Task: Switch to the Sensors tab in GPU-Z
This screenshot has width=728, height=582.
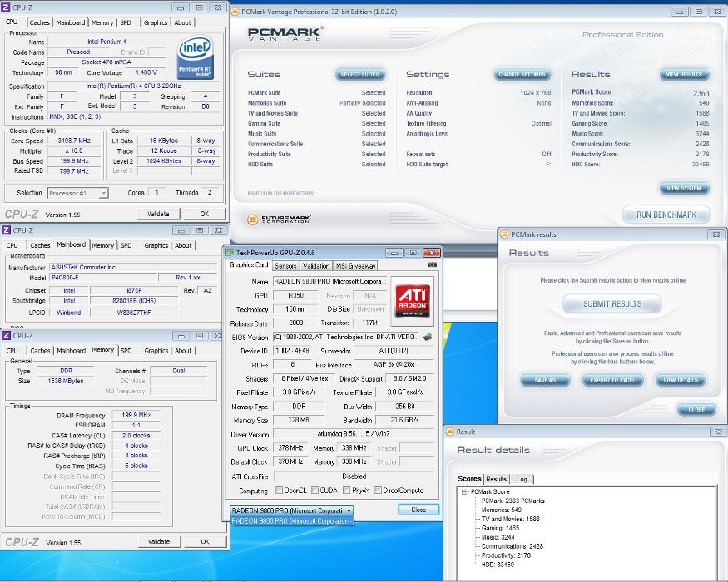Action: [x=285, y=265]
